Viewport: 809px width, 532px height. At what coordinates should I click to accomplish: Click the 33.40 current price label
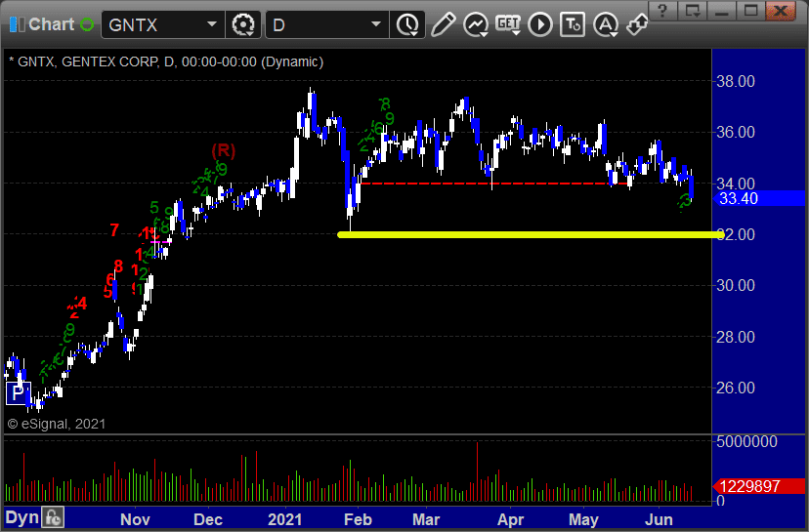pos(759,198)
